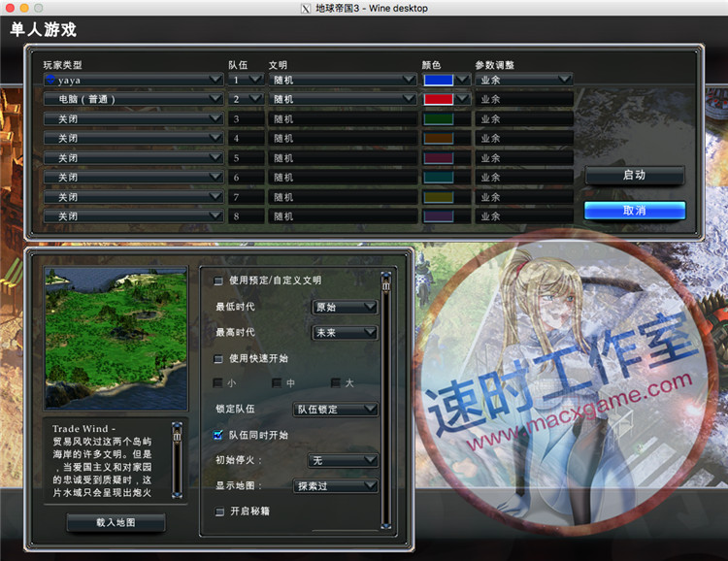
Task: Click the game options panel scrollbar
Action: coord(385,400)
